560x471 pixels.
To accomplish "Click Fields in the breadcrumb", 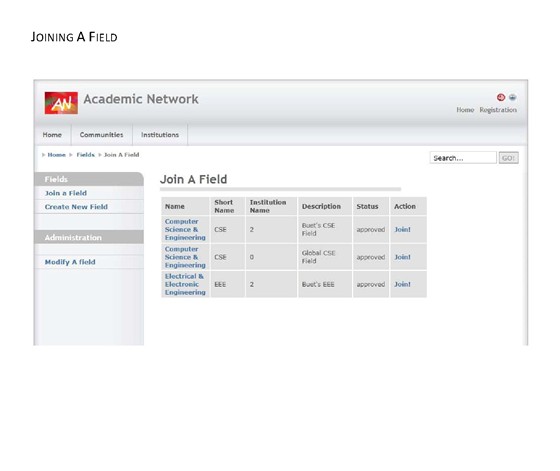I will click(85, 155).
